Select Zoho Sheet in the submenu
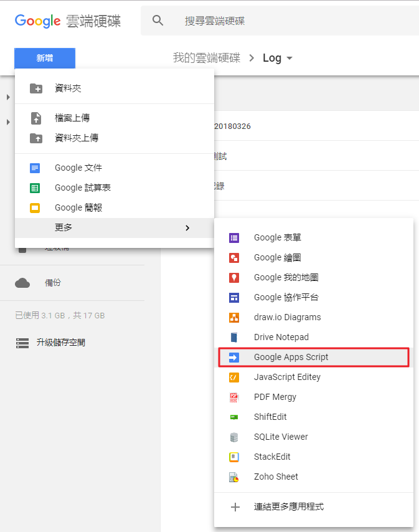419x532 pixels. (314, 477)
